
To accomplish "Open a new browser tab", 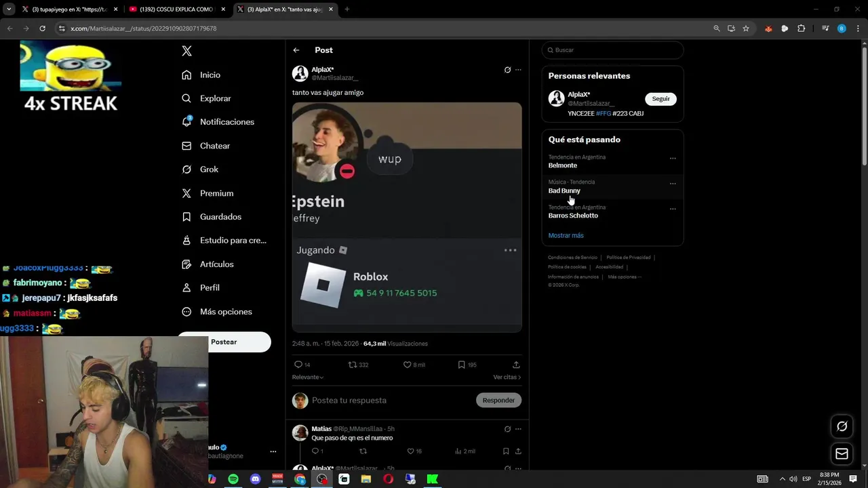I will coord(347,9).
